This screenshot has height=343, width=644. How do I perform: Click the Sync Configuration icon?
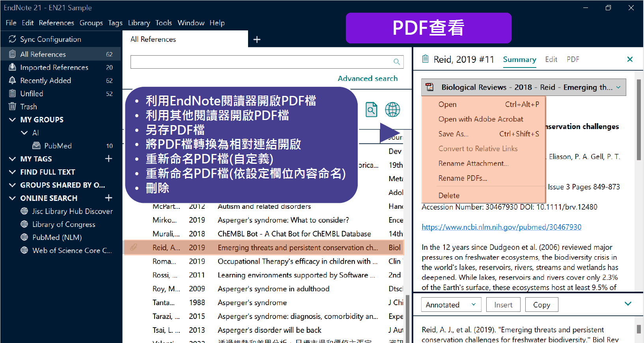click(x=13, y=39)
